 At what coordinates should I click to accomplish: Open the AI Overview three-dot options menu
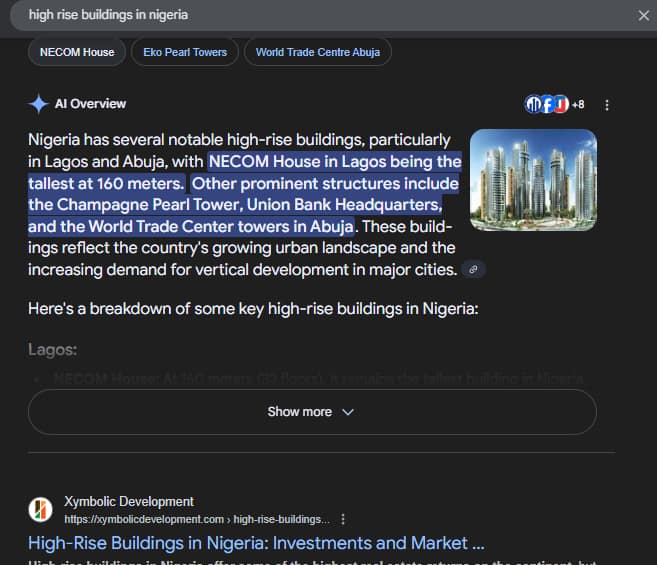pos(607,105)
